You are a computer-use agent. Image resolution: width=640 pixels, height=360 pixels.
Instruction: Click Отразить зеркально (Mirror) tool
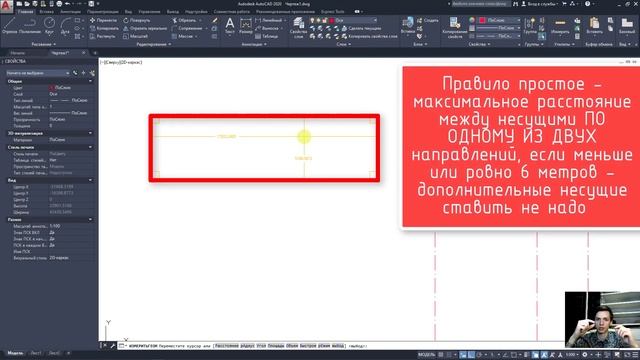[145, 28]
